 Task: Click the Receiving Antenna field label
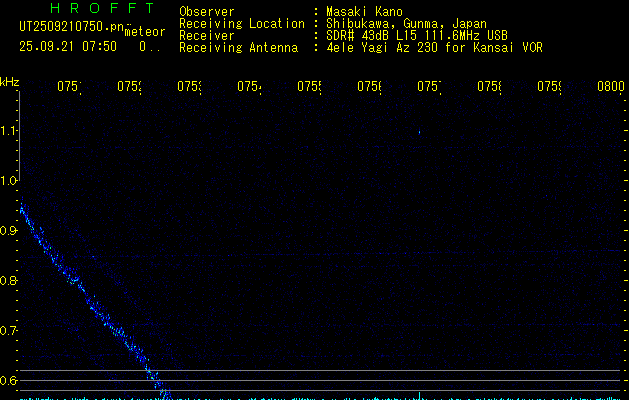(x=238, y=47)
